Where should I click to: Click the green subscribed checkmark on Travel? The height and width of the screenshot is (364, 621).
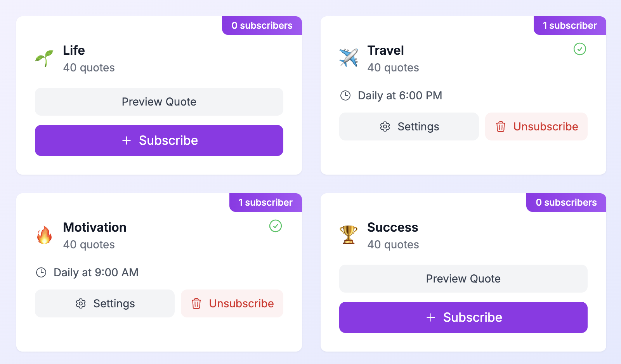click(x=580, y=49)
